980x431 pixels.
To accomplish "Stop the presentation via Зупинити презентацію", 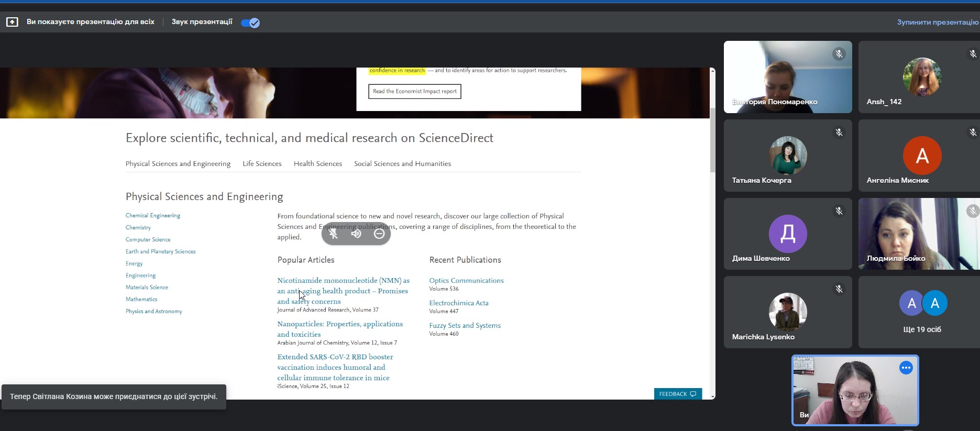I will [938, 22].
